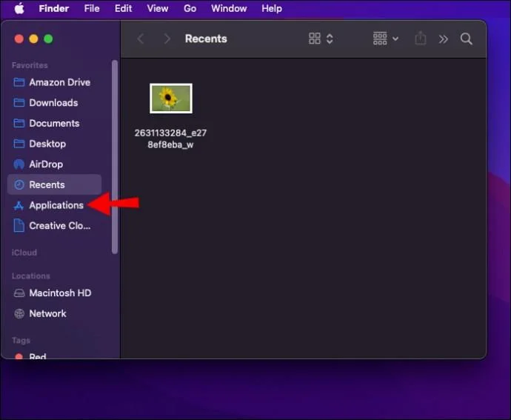Click the Locations section header
511x420 pixels.
[x=31, y=276]
